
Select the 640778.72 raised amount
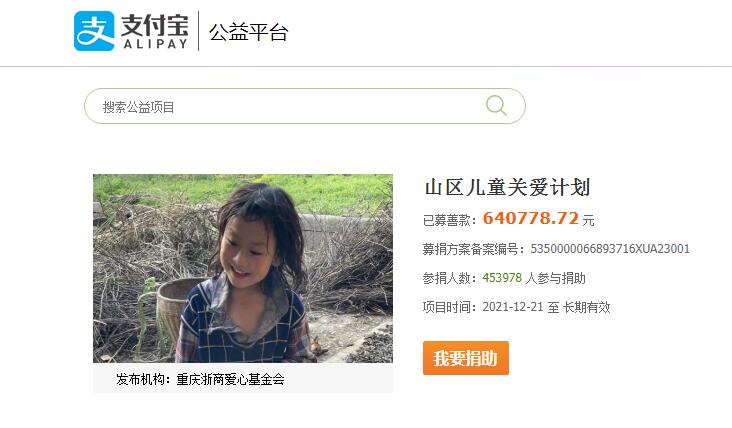click(530, 218)
